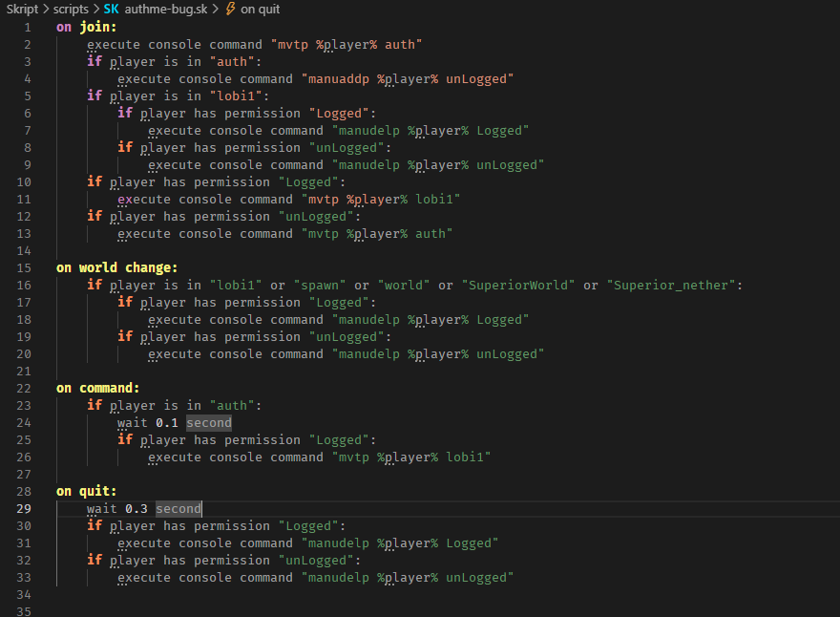Viewport: 840px width, 617px height.
Task: Expand chevron after Skript breadcrumb
Action: [46, 10]
